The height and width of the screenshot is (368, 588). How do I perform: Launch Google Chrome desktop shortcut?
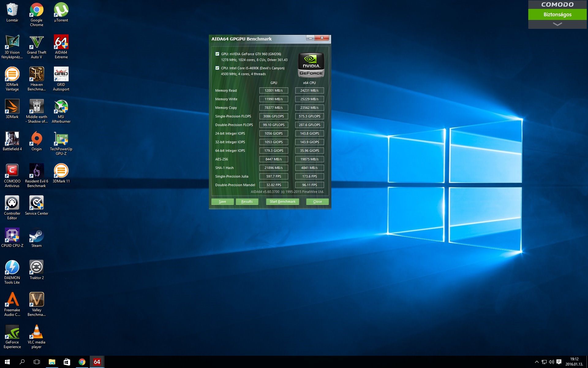pyautogui.click(x=37, y=14)
